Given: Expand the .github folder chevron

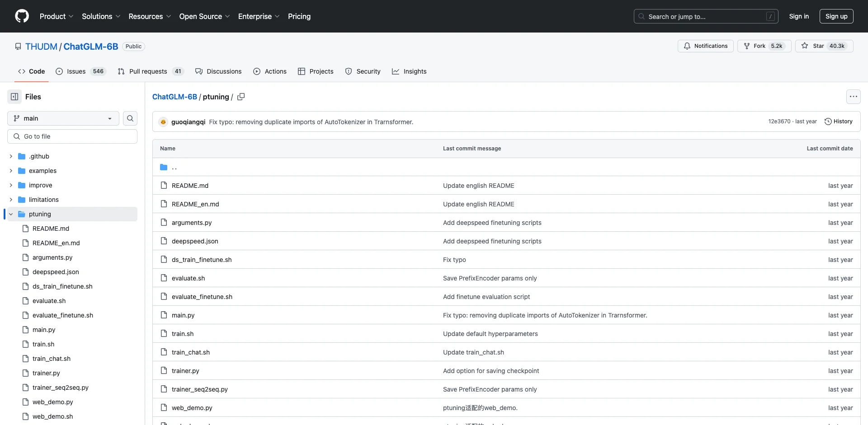Looking at the screenshot, I should pos(11,156).
